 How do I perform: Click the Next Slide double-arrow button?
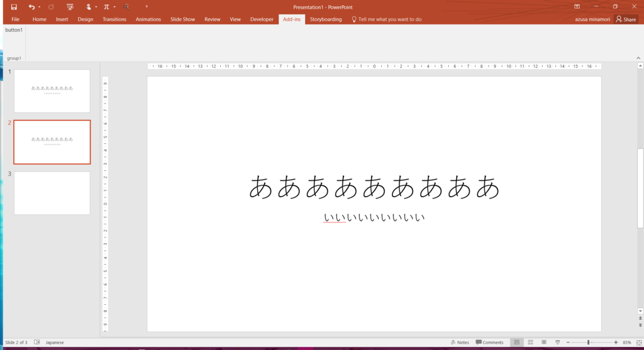point(640,325)
